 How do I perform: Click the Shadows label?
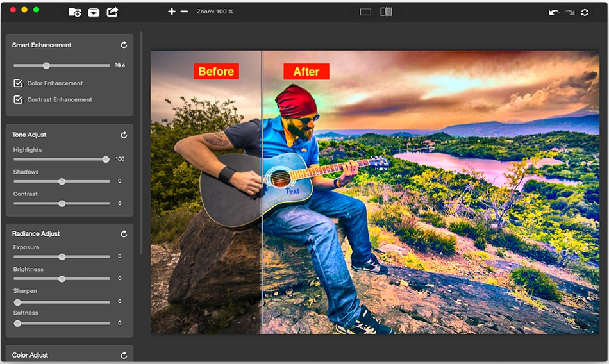pyautogui.click(x=26, y=172)
